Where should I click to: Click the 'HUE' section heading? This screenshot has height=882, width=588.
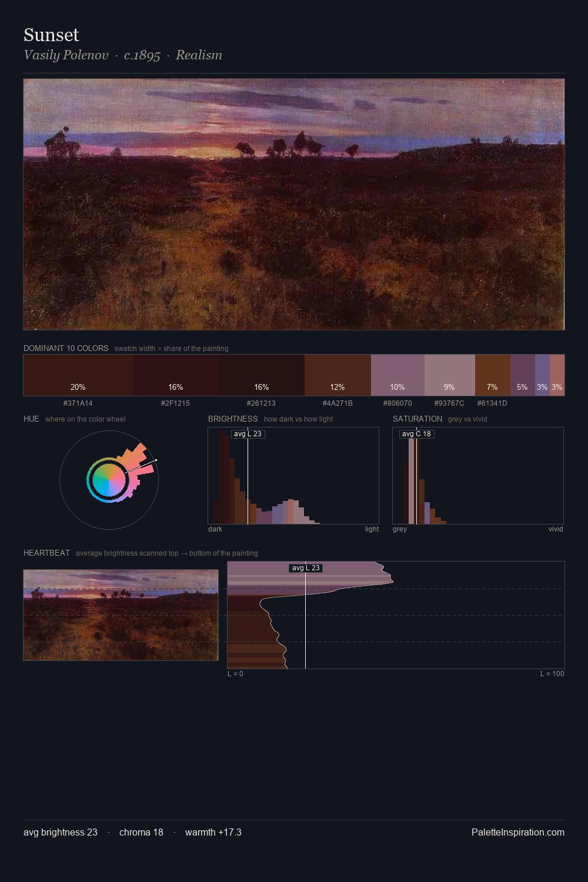(x=31, y=419)
